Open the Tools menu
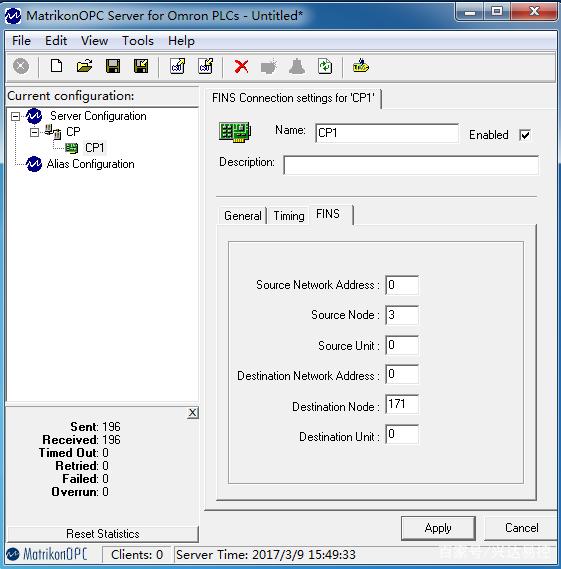 pyautogui.click(x=138, y=41)
